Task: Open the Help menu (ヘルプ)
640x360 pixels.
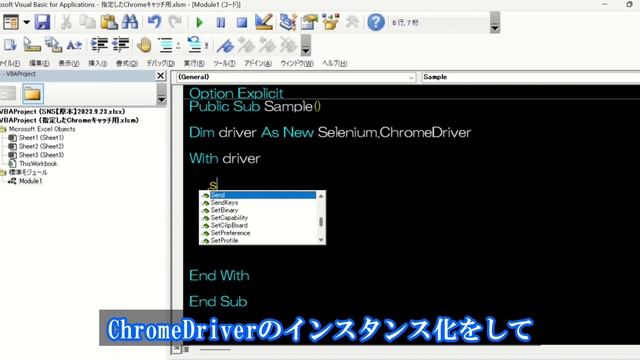Action: [x=334, y=63]
